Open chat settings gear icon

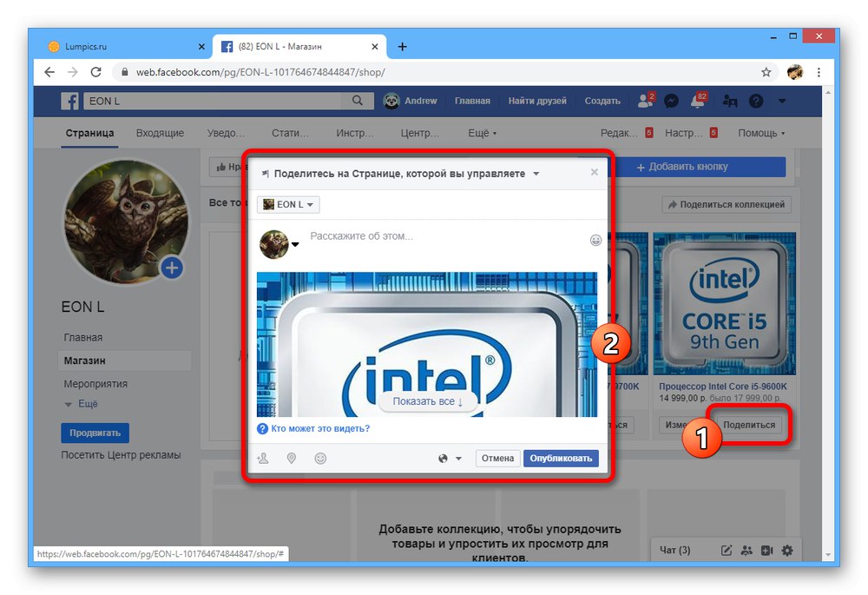pos(786,550)
